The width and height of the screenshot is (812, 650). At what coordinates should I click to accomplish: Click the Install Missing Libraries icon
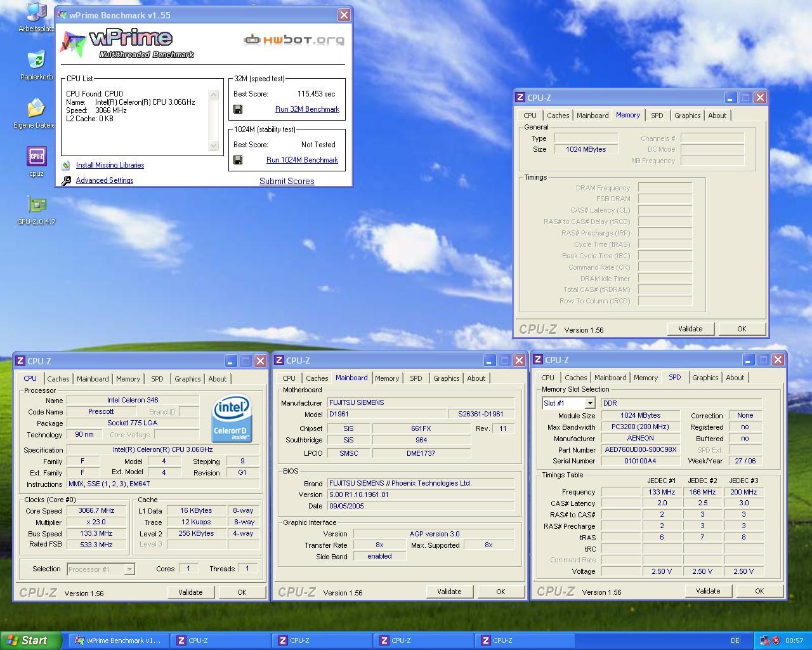66,165
